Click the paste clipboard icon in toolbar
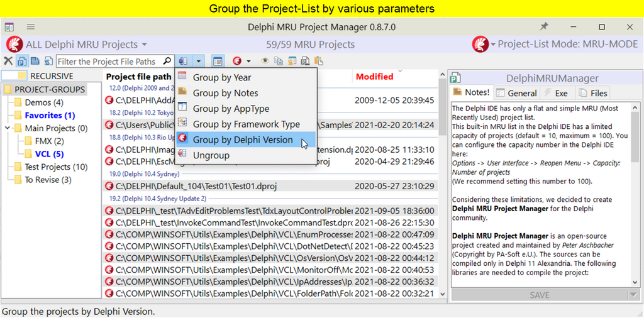Screen dimensions: 644x318 (318, 61)
